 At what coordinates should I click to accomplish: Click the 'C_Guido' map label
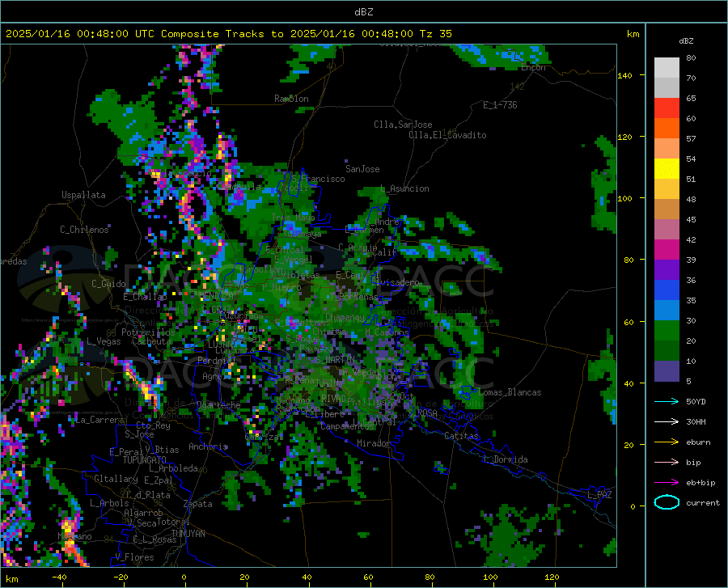108,284
